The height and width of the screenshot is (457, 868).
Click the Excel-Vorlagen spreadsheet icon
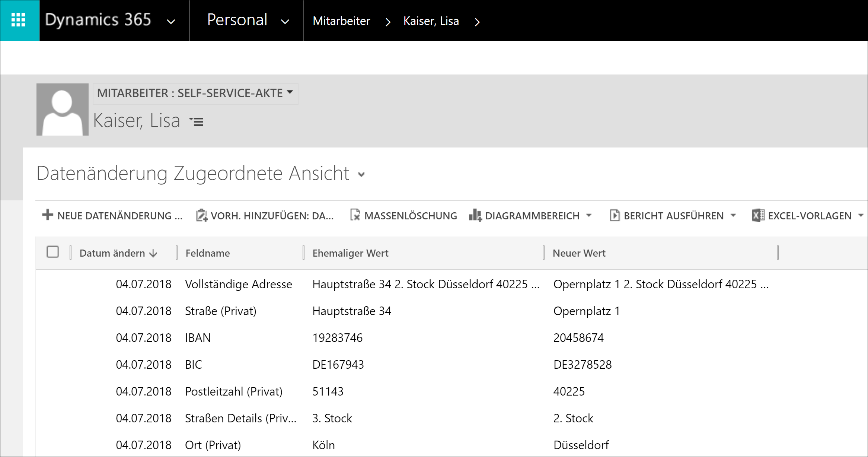758,215
